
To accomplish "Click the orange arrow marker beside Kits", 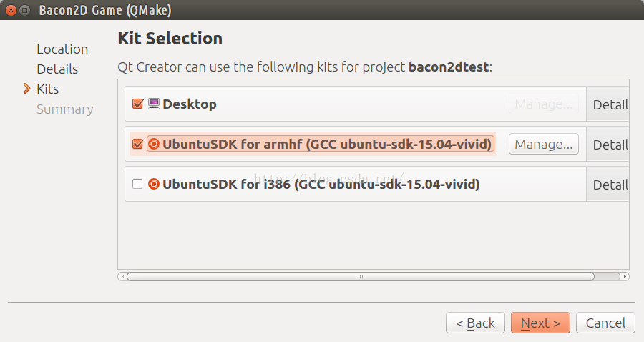I will [x=27, y=89].
